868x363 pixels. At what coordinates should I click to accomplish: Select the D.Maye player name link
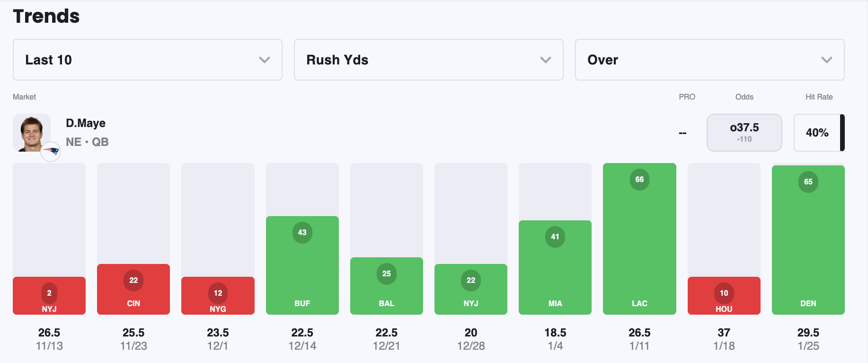(86, 123)
